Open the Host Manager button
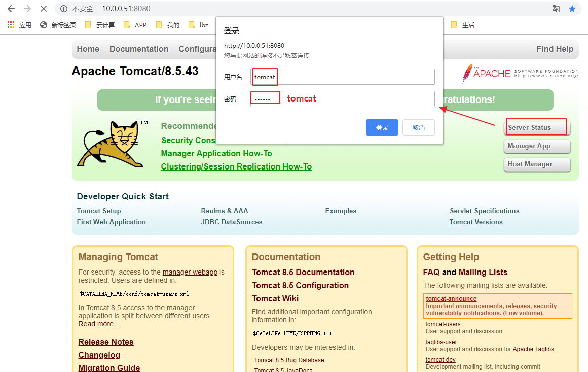 [537, 164]
